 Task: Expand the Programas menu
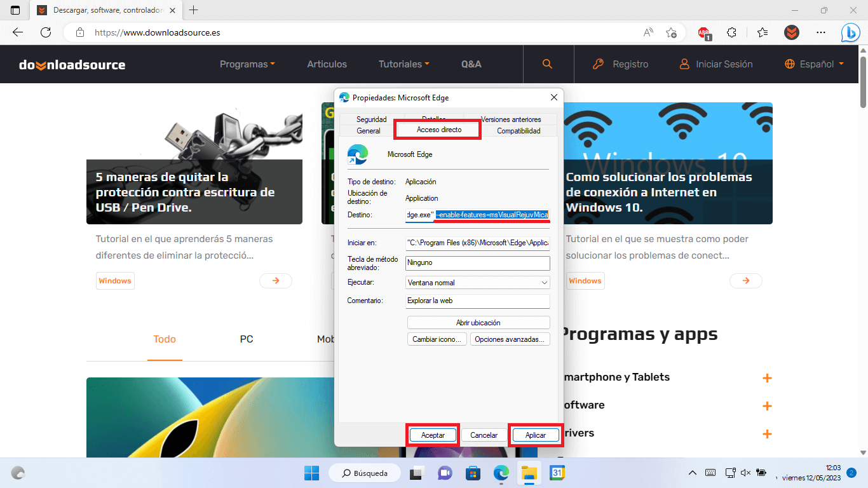coord(247,64)
